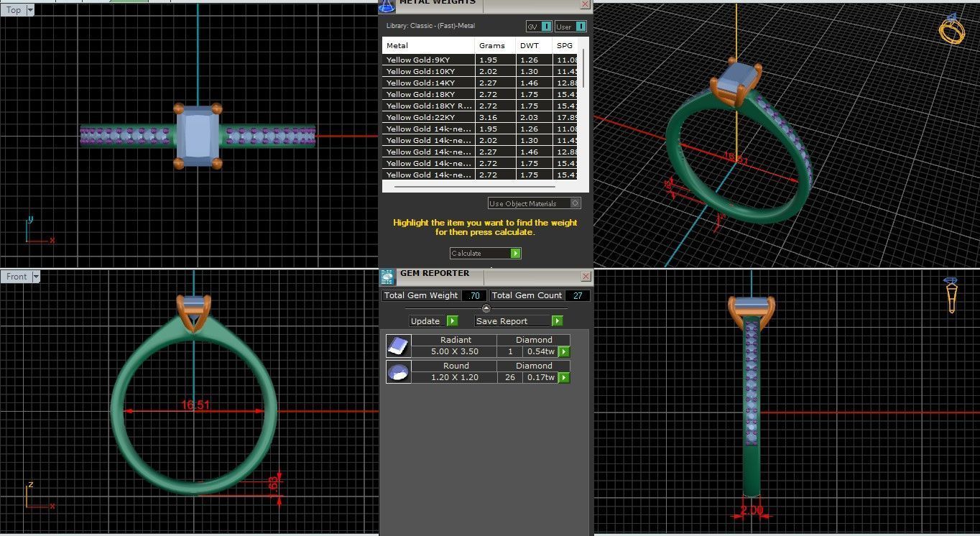Click the metal list vertical scrollbar

pyautogui.click(x=583, y=68)
